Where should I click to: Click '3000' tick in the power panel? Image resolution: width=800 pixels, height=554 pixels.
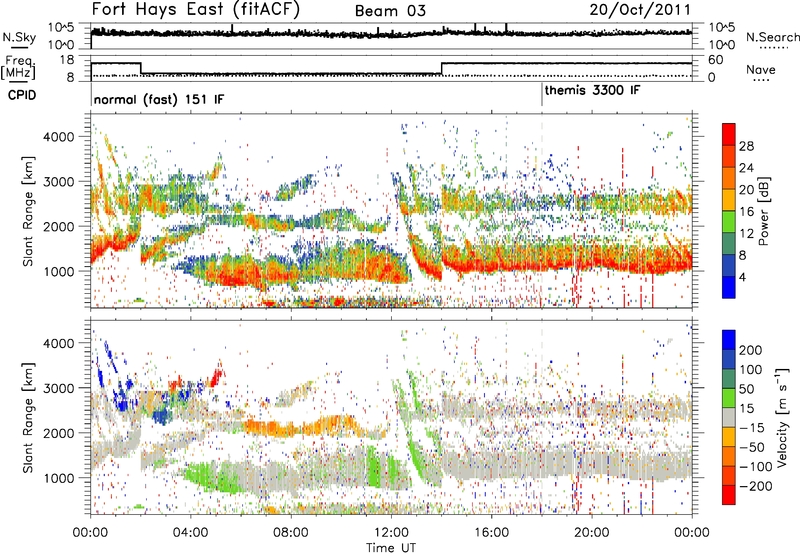pos(58,182)
